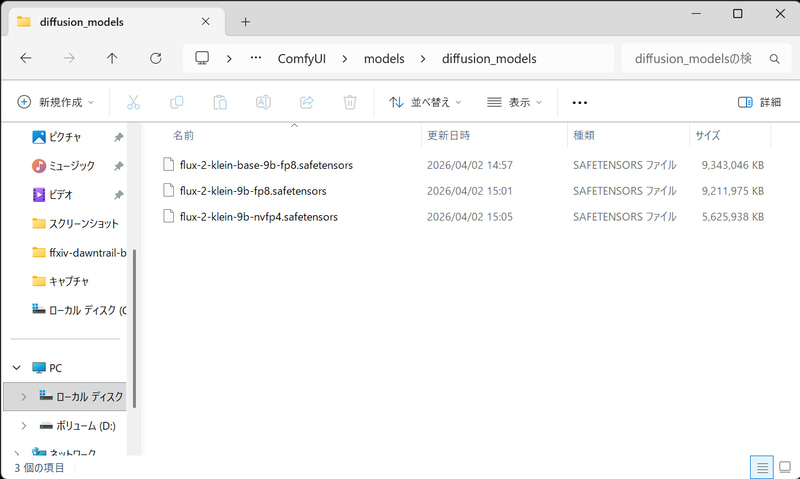The image size is (800, 479).
Task: Open the 並べ替え sort dropdown
Action: [x=425, y=103]
